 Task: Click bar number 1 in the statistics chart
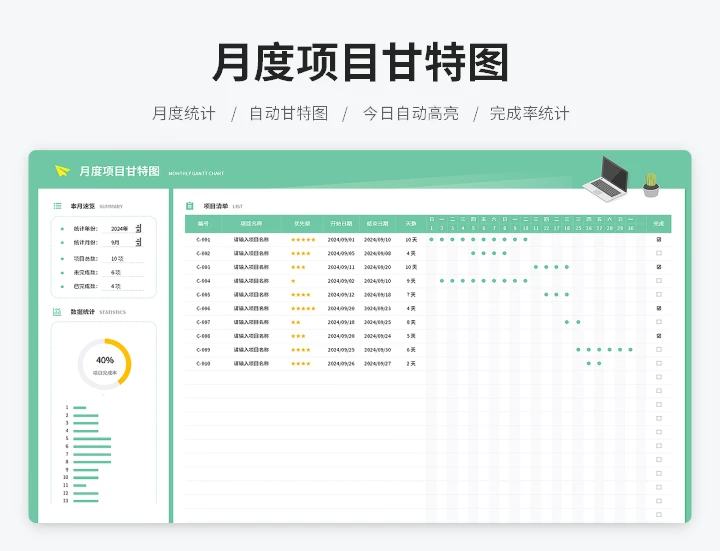tap(80, 408)
